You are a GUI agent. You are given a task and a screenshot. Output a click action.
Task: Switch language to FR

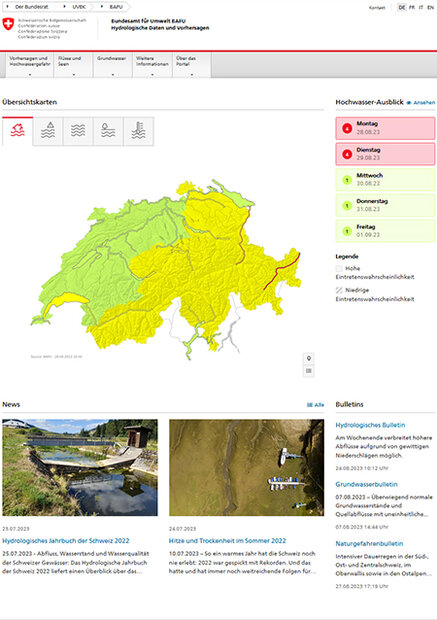tap(412, 8)
